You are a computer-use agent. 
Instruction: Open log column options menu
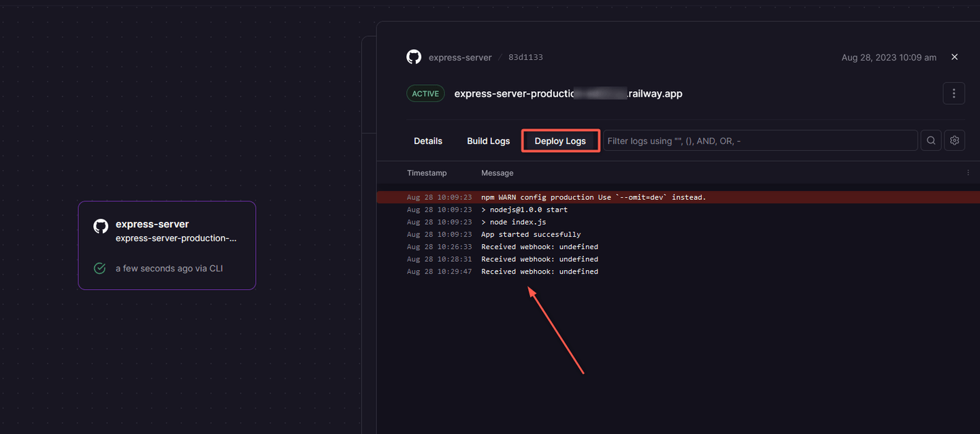click(x=968, y=173)
